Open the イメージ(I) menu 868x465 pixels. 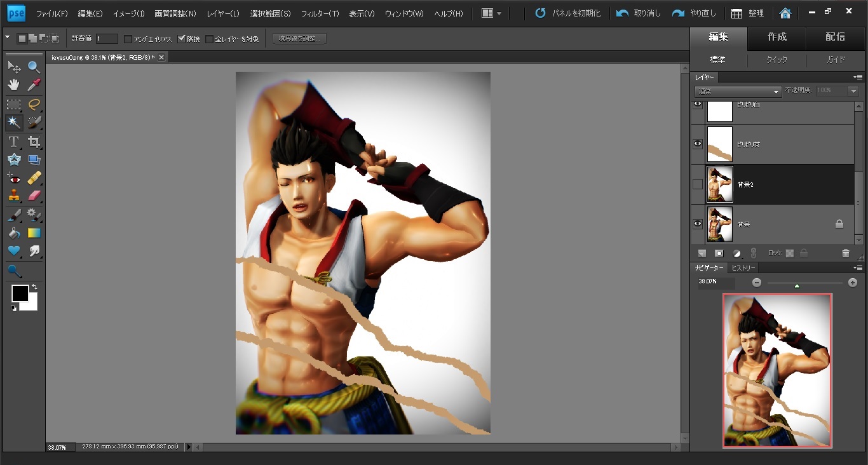(x=129, y=13)
